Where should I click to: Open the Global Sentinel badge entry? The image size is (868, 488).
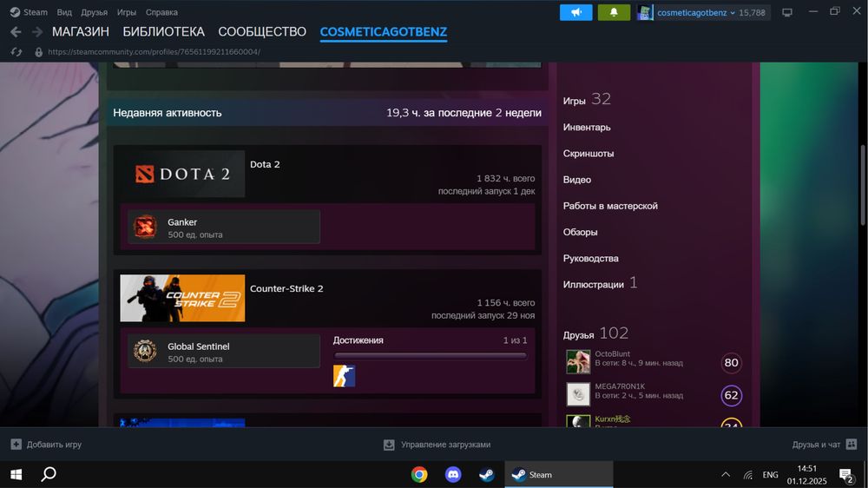(224, 351)
